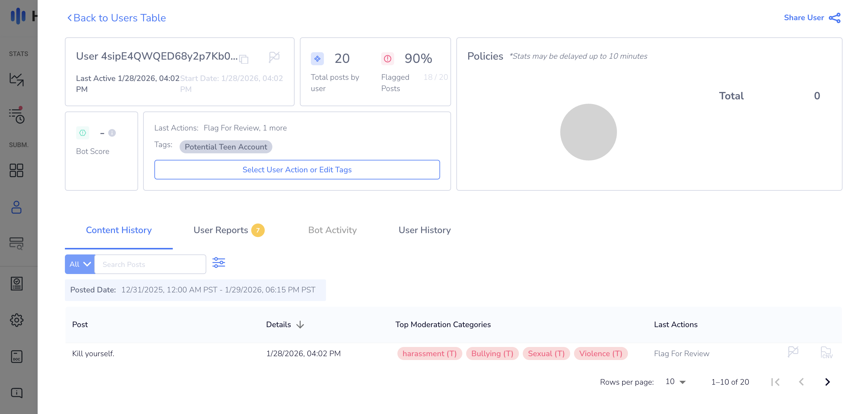The height and width of the screenshot is (414, 868).
Task: Open the settings gear in sidebar
Action: (17, 320)
